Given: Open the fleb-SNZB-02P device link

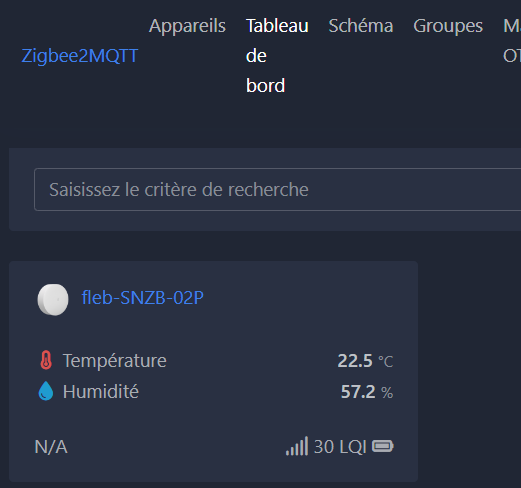Looking at the screenshot, I should click(x=142, y=298).
